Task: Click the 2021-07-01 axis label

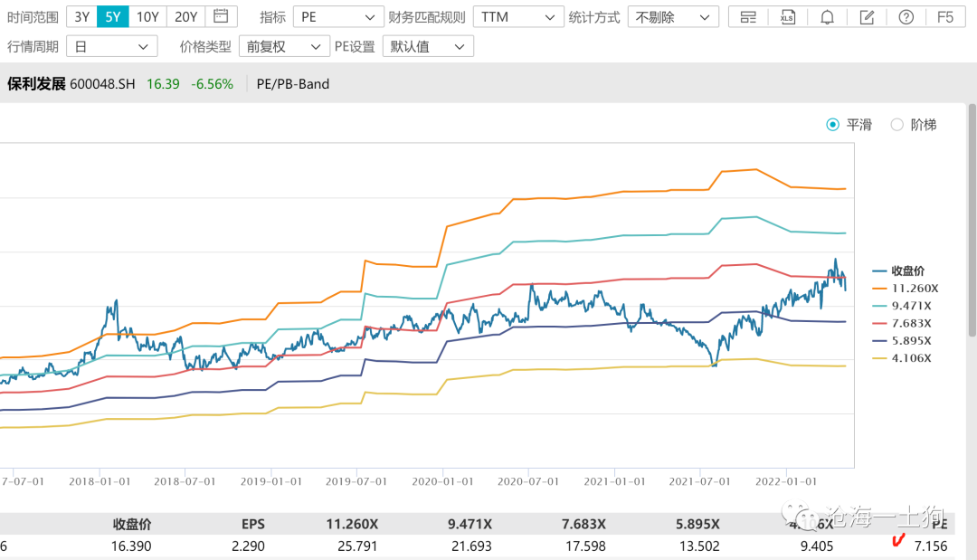Action: coord(699,481)
